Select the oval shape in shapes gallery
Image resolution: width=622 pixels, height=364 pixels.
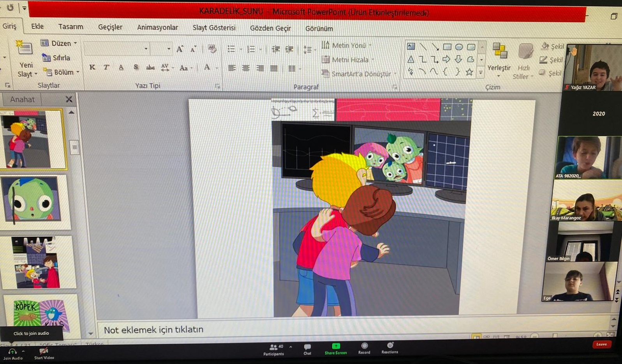click(x=459, y=47)
